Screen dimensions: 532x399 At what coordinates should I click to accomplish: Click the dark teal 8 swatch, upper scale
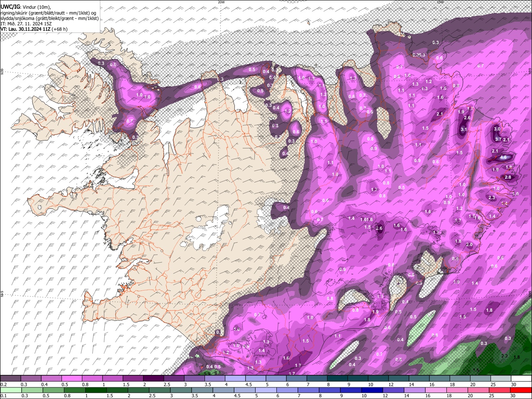[337, 378]
